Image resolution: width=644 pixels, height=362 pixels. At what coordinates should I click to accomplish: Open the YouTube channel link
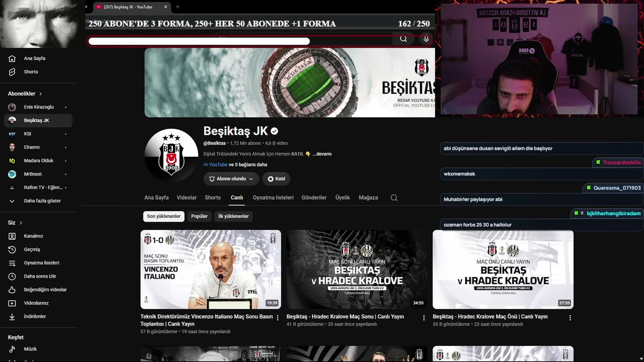point(218,164)
